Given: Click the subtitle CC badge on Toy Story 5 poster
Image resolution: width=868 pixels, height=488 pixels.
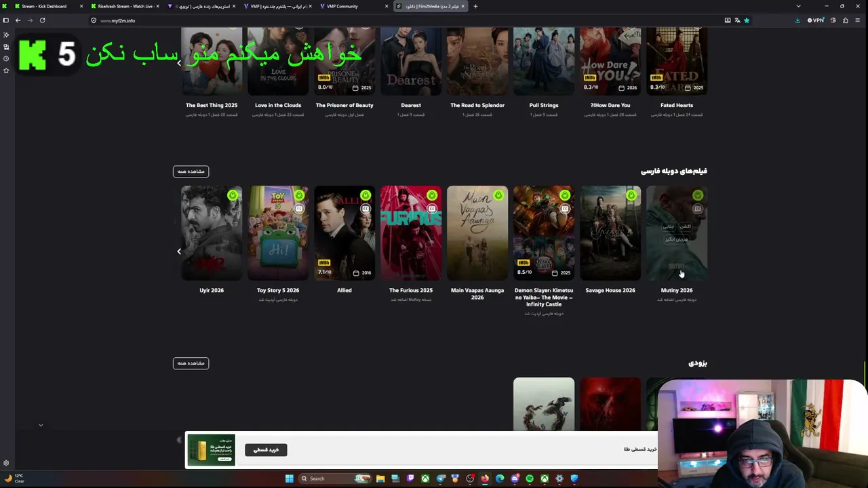Looking at the screenshot, I should (x=299, y=209).
